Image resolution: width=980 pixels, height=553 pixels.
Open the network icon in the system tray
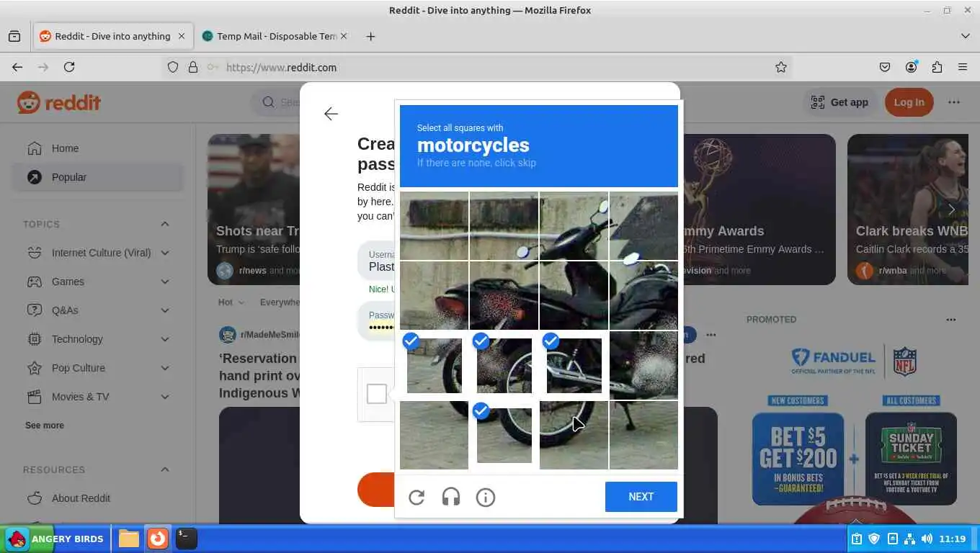[x=909, y=539]
